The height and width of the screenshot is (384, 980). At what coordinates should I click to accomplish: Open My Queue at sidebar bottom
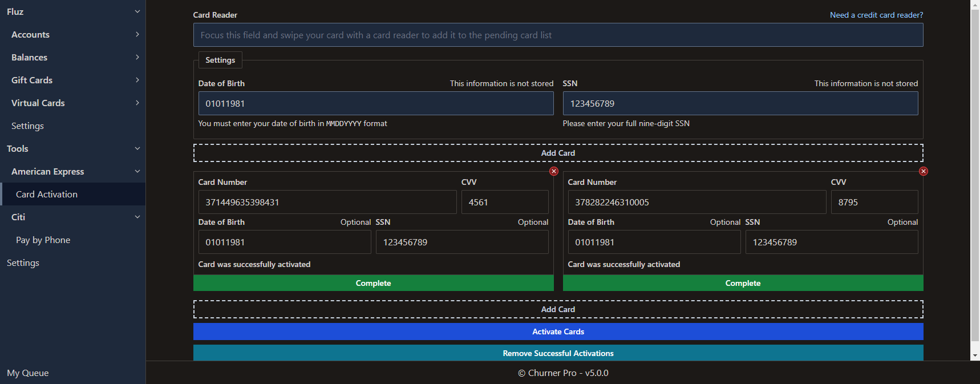pos(28,373)
